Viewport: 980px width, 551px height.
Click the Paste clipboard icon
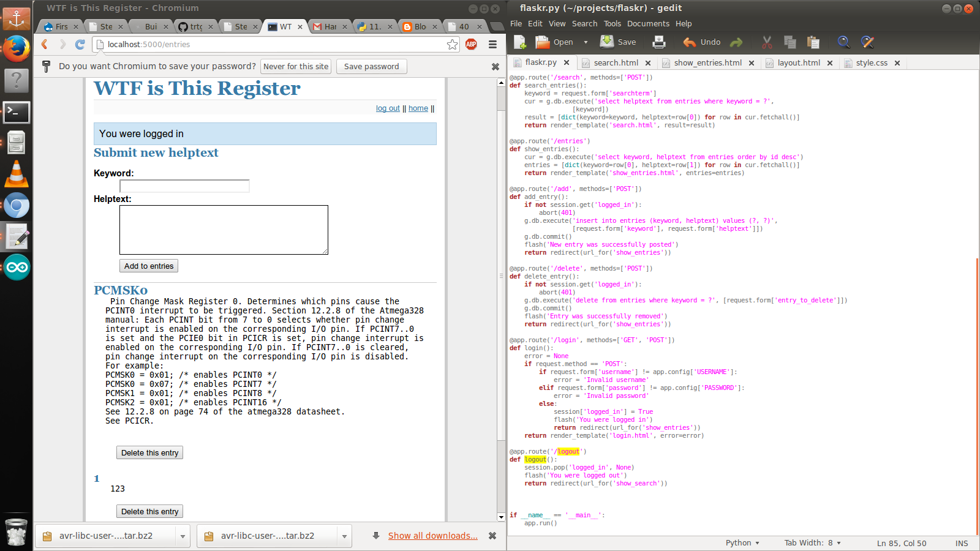813,42
